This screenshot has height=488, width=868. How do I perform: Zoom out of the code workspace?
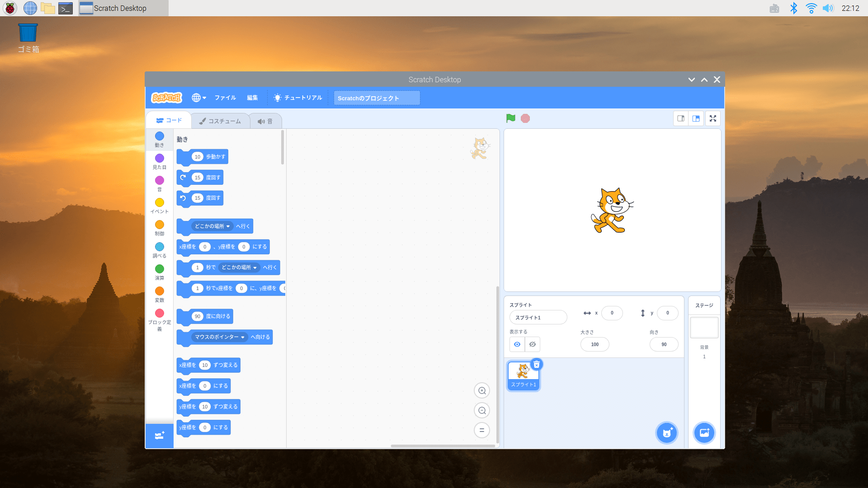482,411
